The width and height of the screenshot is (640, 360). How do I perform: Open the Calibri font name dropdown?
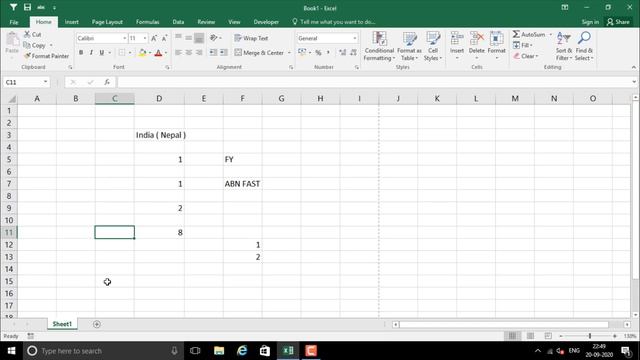[124, 38]
